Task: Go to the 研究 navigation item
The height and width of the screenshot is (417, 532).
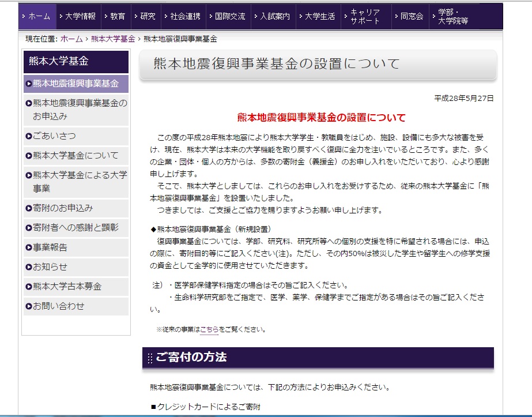Action: [146, 16]
